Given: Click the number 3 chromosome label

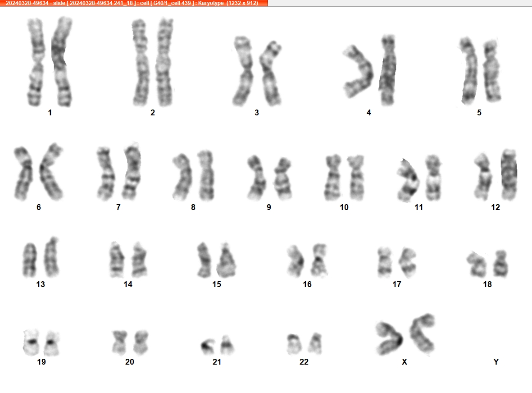Looking at the screenshot, I should (x=257, y=112).
